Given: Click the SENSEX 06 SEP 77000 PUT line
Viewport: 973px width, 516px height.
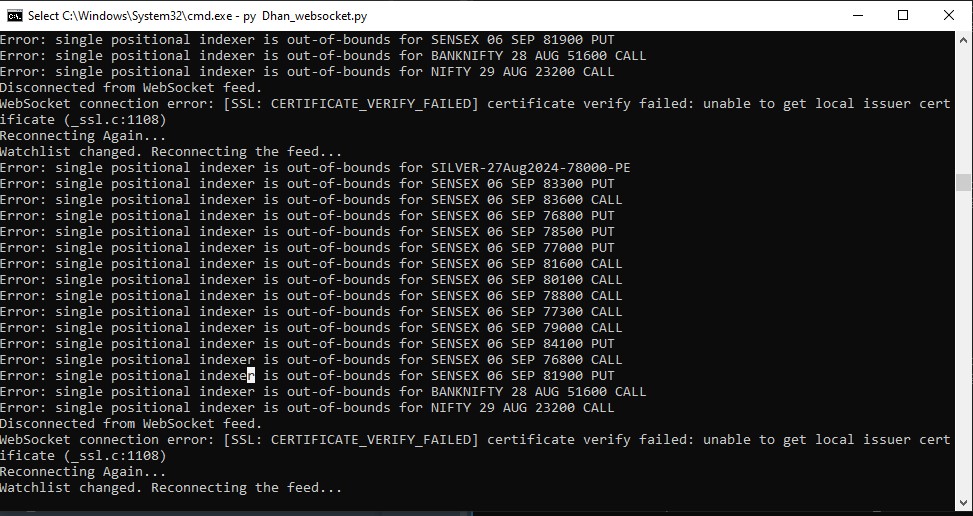Looking at the screenshot, I should 307,247.
